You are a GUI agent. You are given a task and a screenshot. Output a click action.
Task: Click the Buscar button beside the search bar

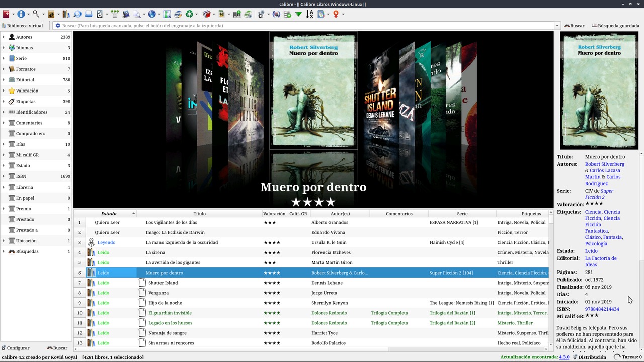point(574,26)
